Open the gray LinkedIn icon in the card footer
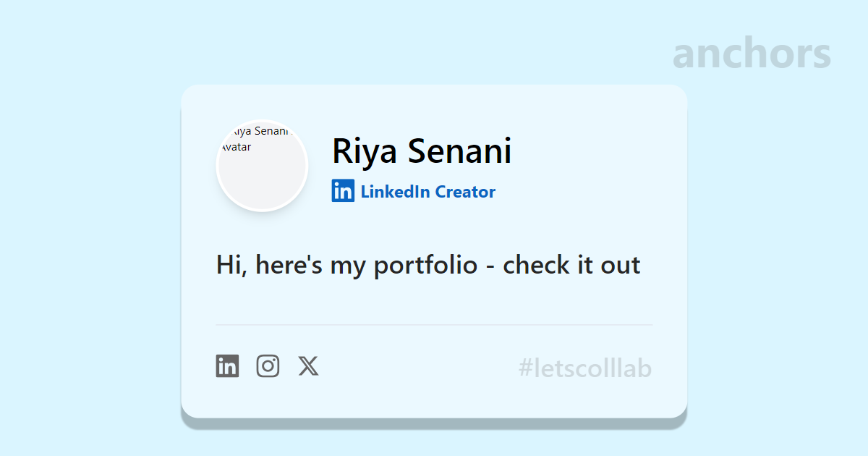 [227, 366]
